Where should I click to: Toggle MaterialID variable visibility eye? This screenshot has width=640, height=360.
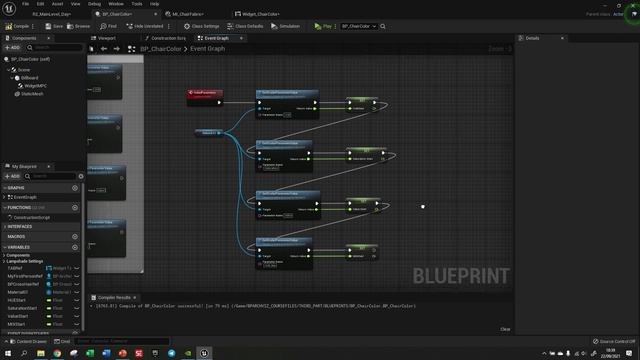tap(77, 292)
